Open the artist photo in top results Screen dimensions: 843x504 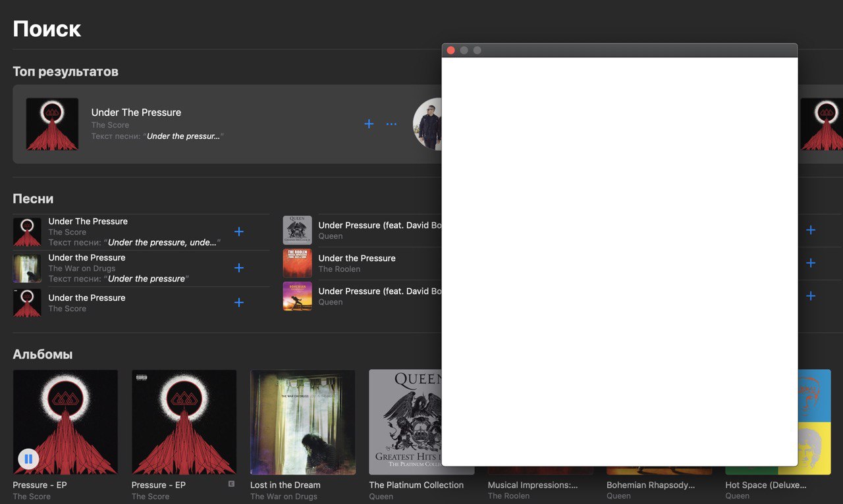point(427,124)
